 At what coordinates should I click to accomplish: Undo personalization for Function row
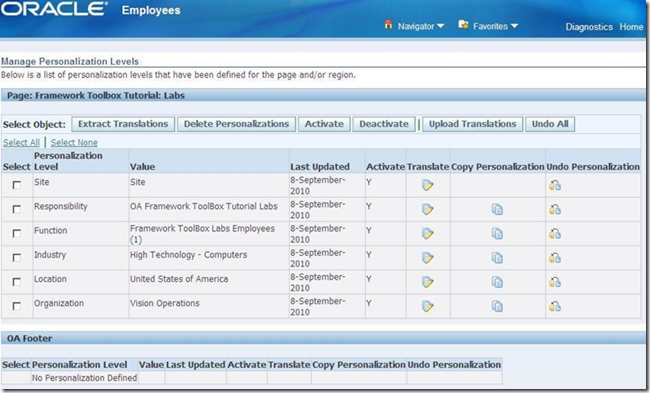coord(555,233)
